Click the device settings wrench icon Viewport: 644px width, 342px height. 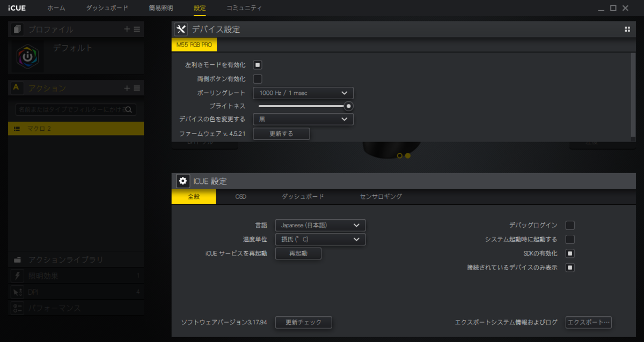[x=182, y=29]
